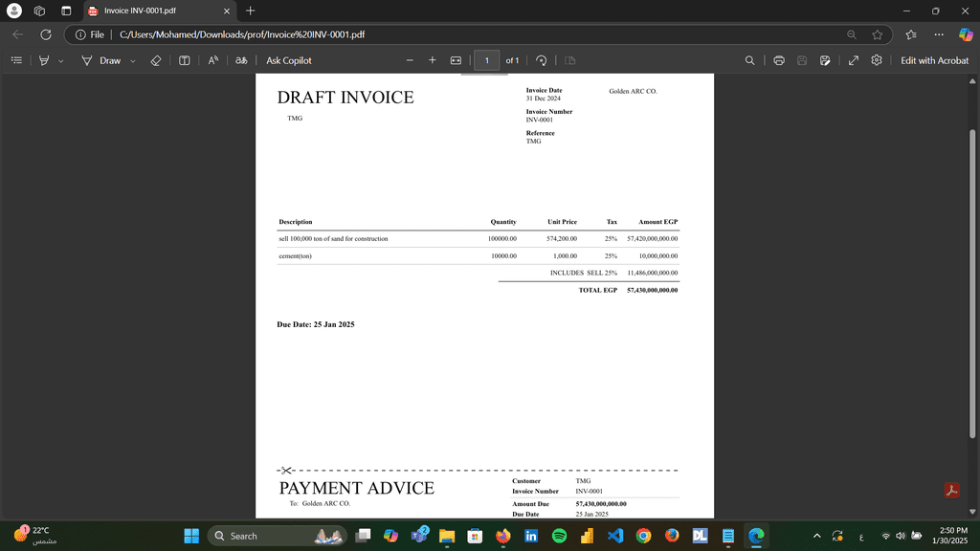Add this page to favorites
The image size is (980, 551).
[x=878, y=35]
